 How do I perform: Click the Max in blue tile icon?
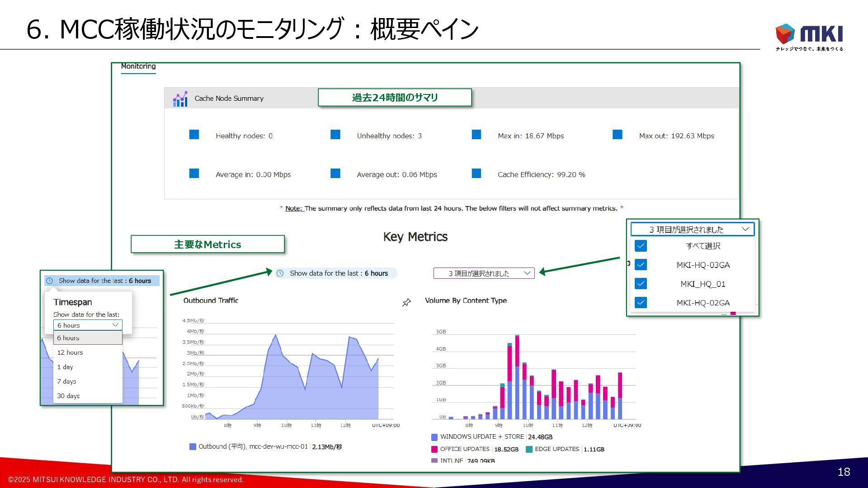(x=476, y=135)
